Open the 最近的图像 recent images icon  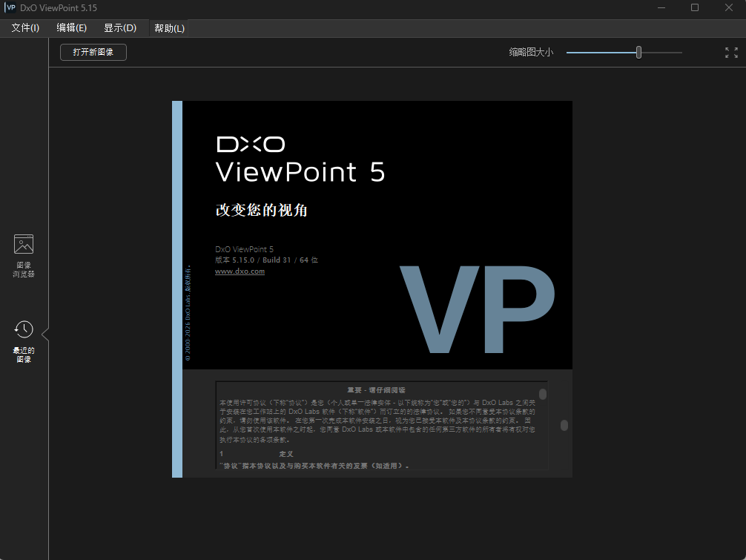click(x=23, y=342)
